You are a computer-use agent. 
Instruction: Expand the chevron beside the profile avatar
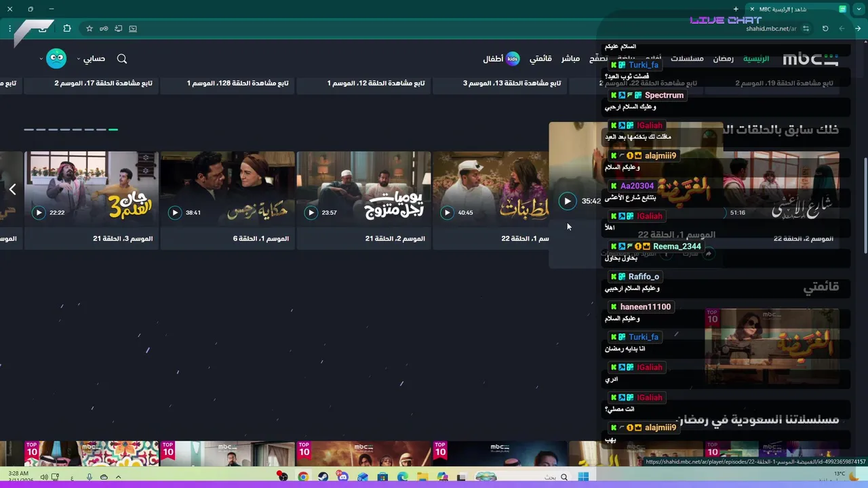[41, 59]
